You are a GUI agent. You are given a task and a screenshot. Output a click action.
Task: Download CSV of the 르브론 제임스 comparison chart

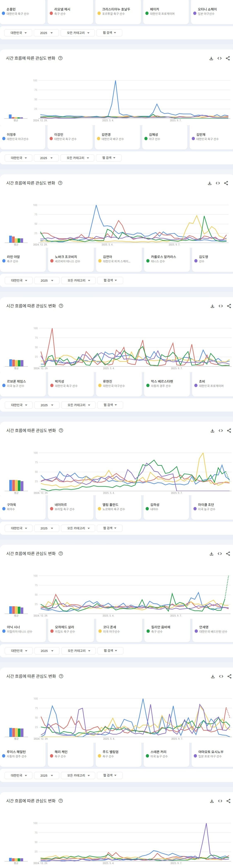(x=212, y=431)
